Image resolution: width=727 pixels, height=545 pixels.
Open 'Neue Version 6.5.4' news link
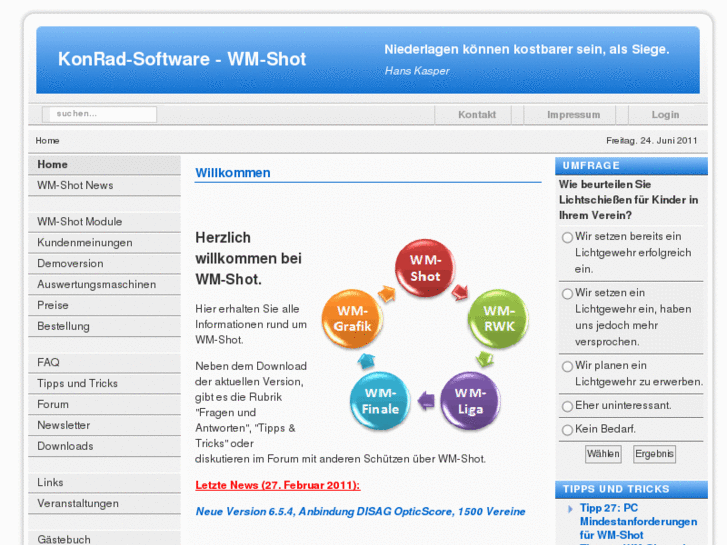[x=360, y=512]
